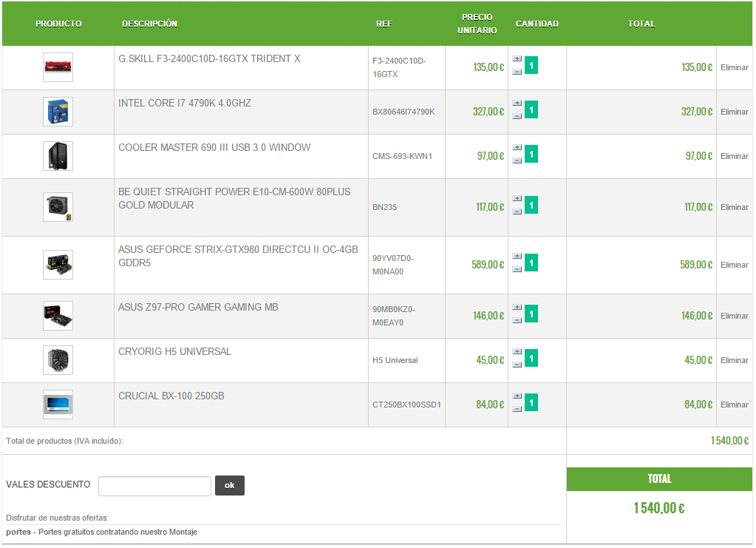Image resolution: width=756 pixels, height=548 pixels.
Task: Decrease quantity of Be Quiet Straight Power PSU
Action: pyautogui.click(x=517, y=212)
